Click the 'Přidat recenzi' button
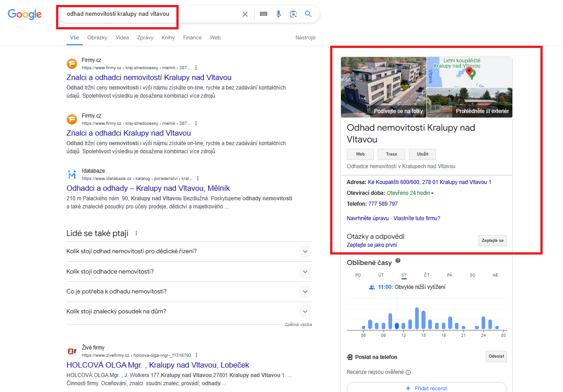 tap(427, 388)
